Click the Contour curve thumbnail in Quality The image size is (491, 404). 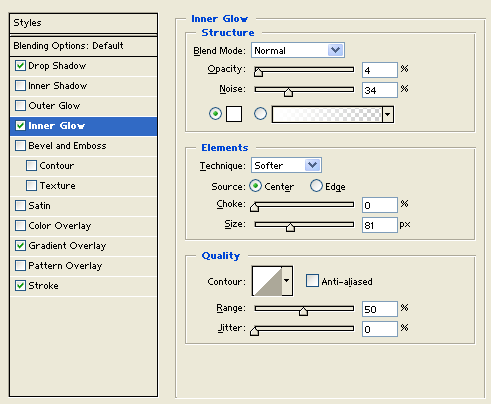267,281
